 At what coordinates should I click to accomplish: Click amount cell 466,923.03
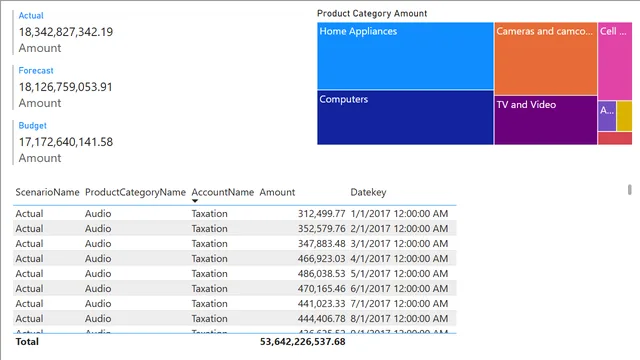pyautogui.click(x=322, y=259)
